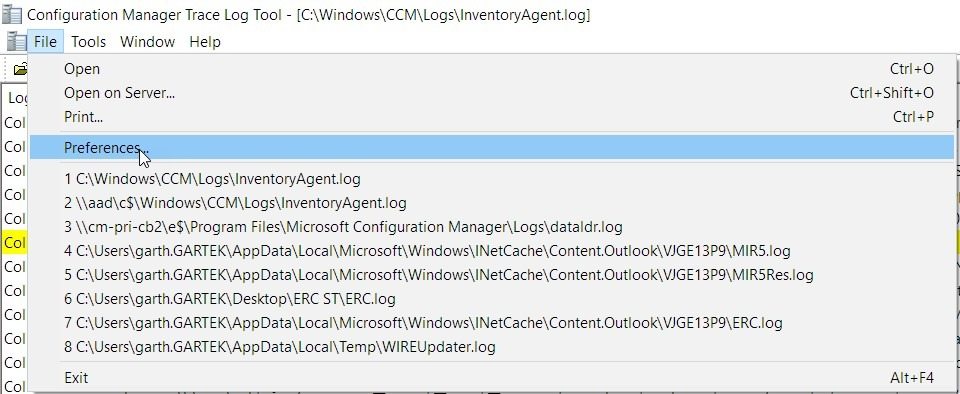
Task: Open recent WIREUpdater.log file
Action: pyautogui.click(x=492, y=348)
